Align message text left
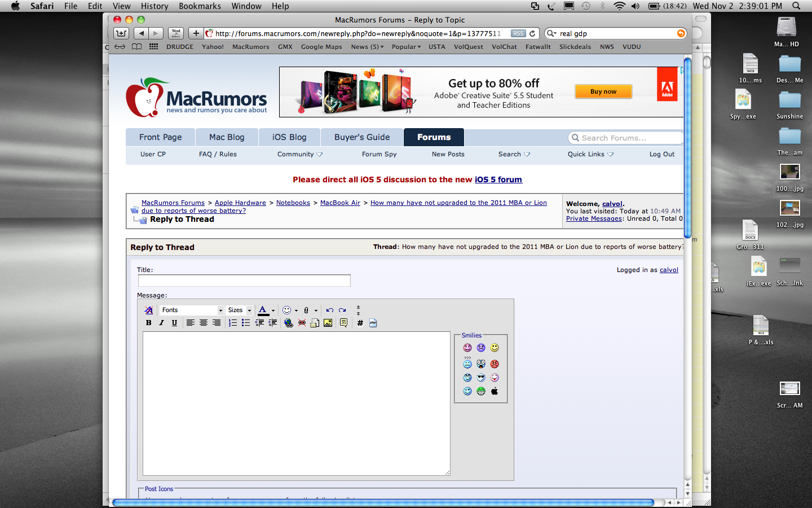812x508 pixels. tap(191, 323)
